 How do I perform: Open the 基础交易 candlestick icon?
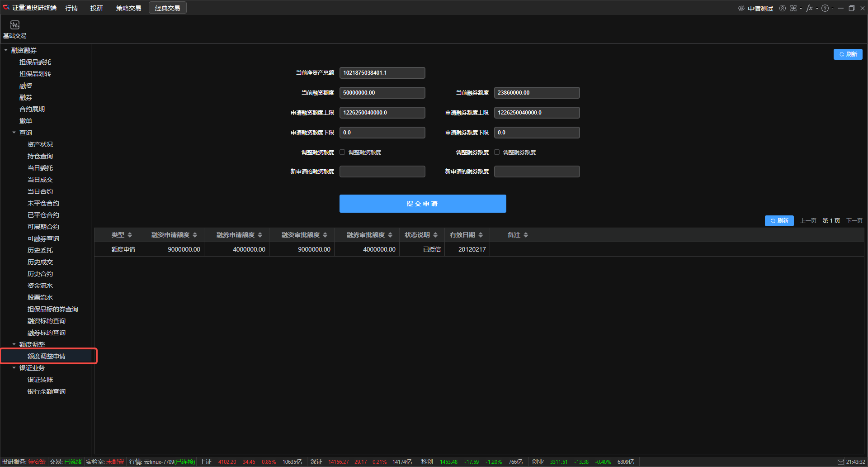(15, 25)
